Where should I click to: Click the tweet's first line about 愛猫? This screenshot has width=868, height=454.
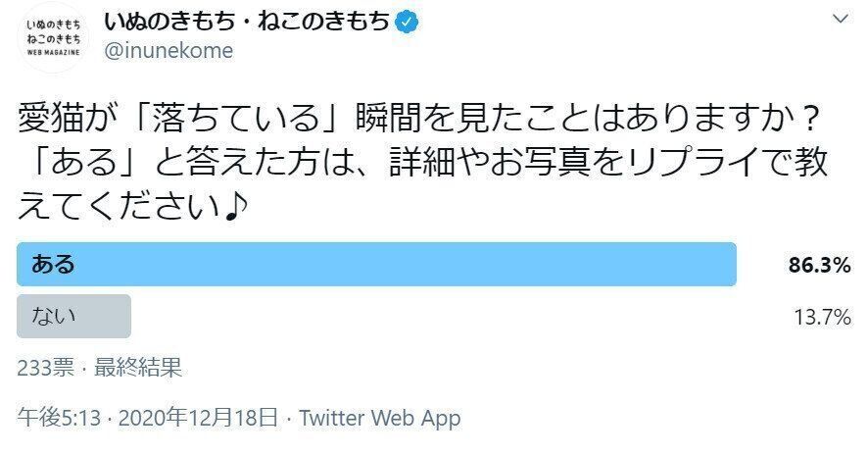(x=418, y=122)
